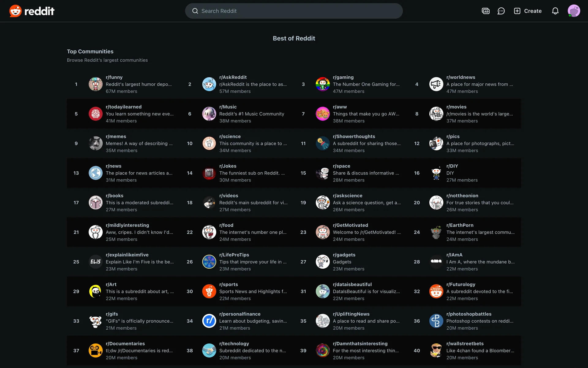The width and height of the screenshot is (588, 368).
Task: Open the r/gaming community link
Action: 343,77
